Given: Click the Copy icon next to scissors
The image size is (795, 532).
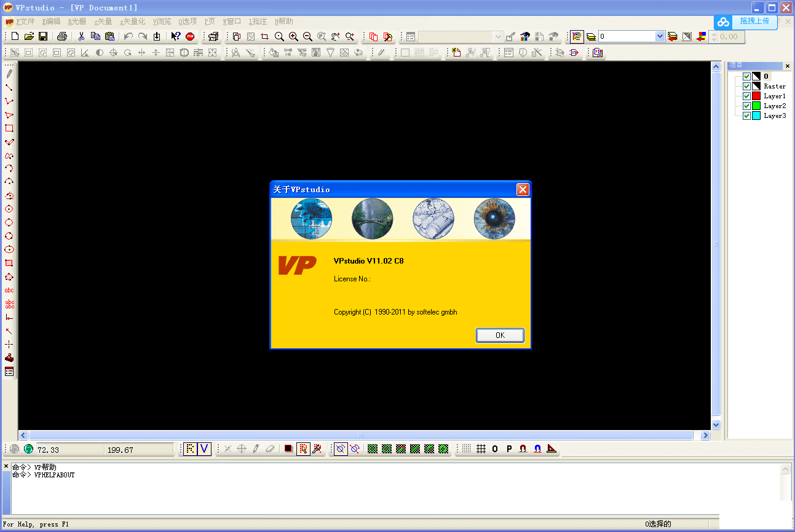Looking at the screenshot, I should [95, 37].
